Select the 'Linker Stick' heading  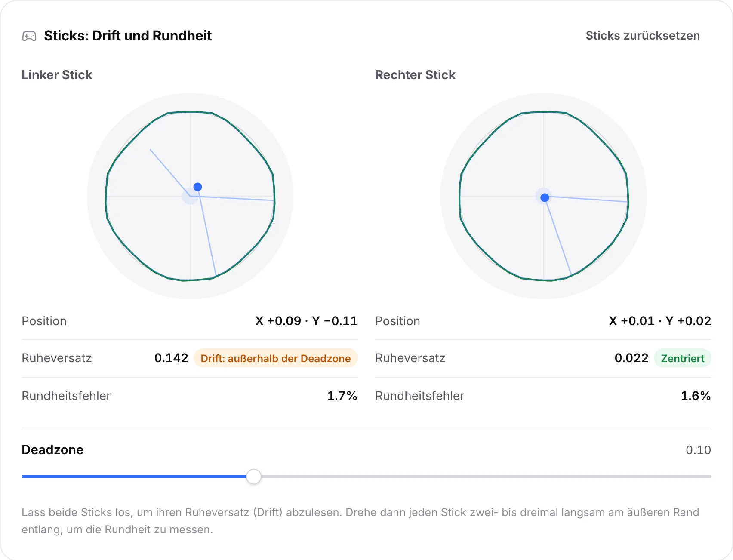point(57,75)
